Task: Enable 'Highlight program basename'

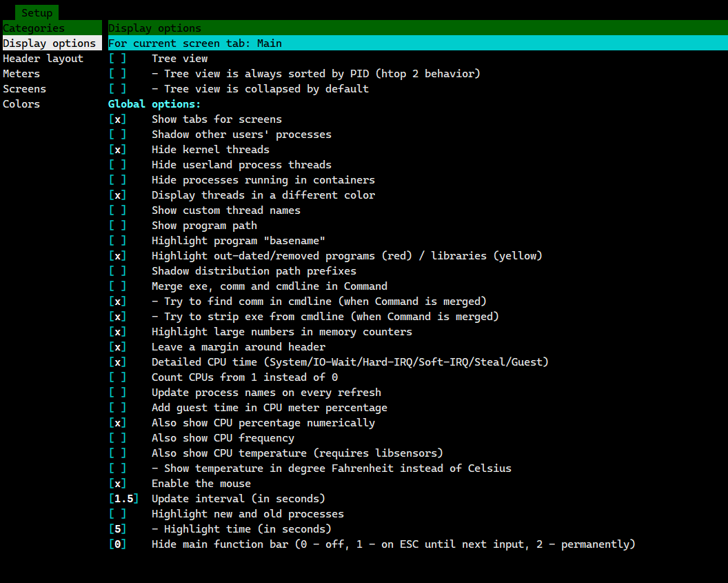Action: pyautogui.click(x=117, y=241)
